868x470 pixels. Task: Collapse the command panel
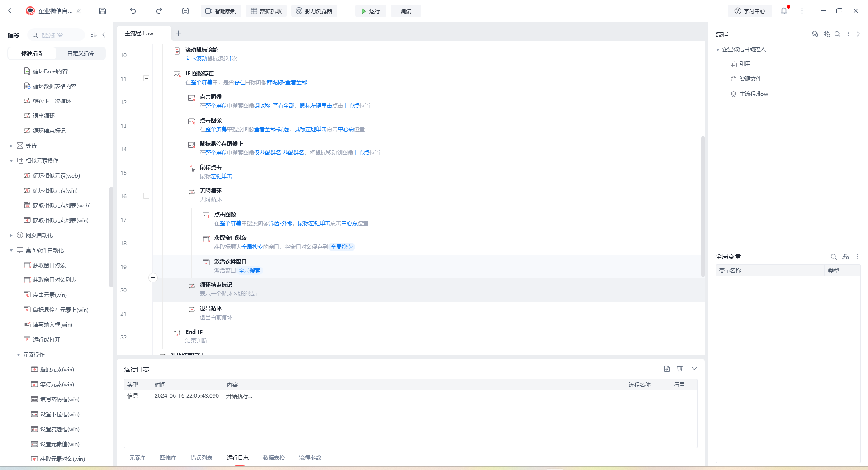[104, 35]
